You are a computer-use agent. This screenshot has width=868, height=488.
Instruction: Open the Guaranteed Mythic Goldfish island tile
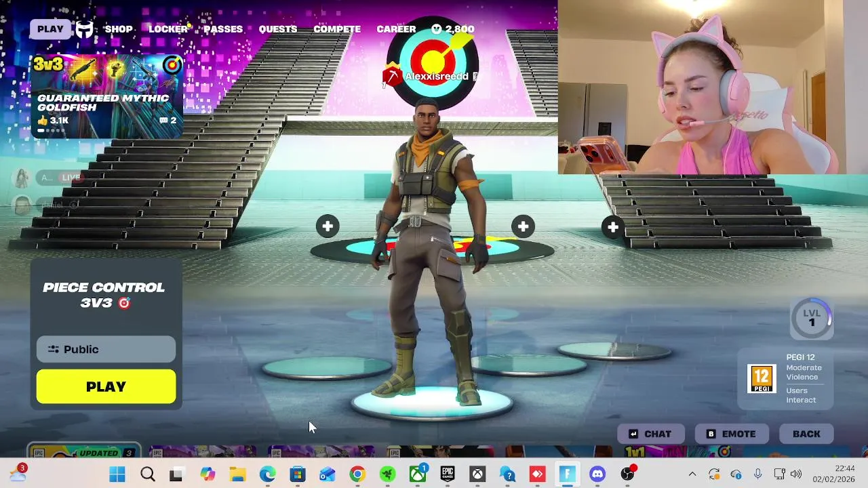(x=106, y=96)
